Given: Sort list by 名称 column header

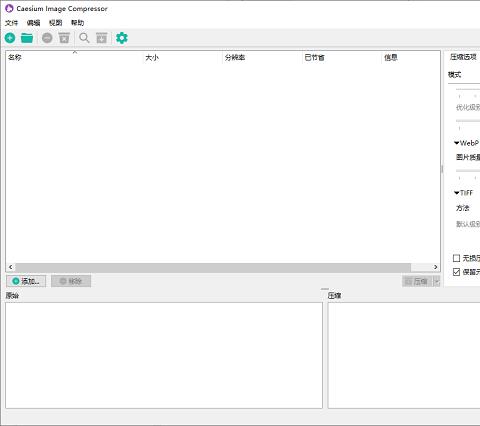Looking at the screenshot, I should tap(74, 57).
